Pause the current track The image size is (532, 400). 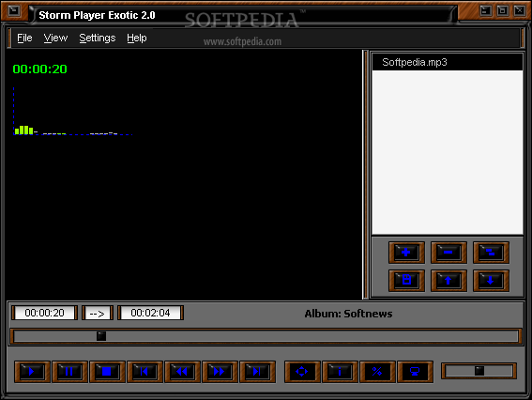point(69,372)
